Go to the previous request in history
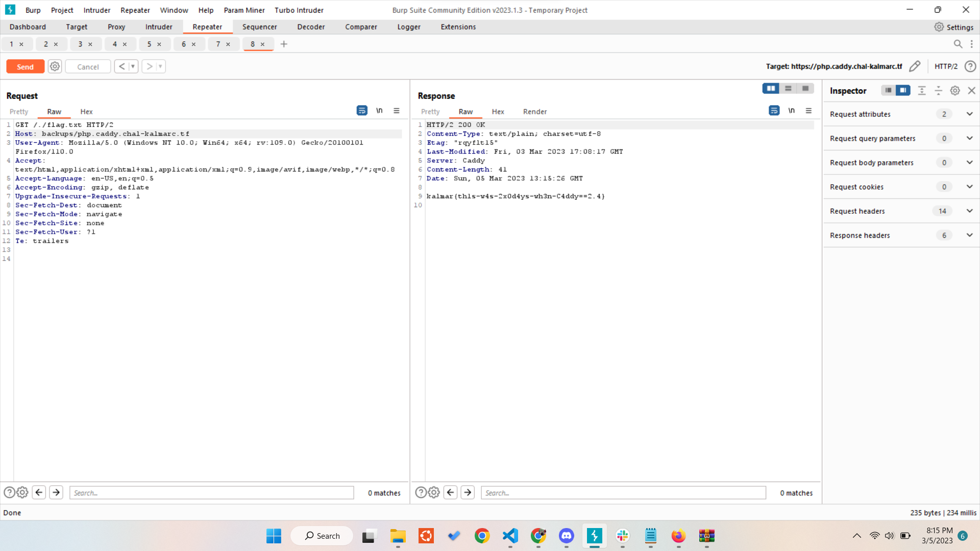This screenshot has width=980, height=551. pyautogui.click(x=121, y=66)
